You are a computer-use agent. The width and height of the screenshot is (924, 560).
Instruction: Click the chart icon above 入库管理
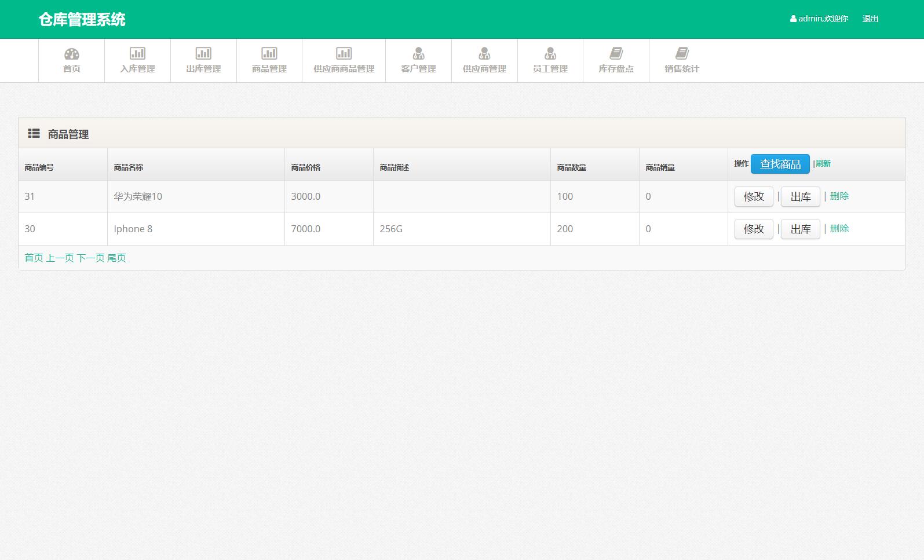(x=137, y=53)
